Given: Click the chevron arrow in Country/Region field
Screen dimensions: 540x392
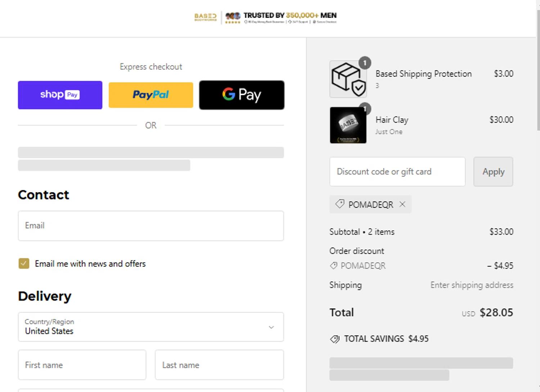Looking at the screenshot, I should [x=271, y=327].
